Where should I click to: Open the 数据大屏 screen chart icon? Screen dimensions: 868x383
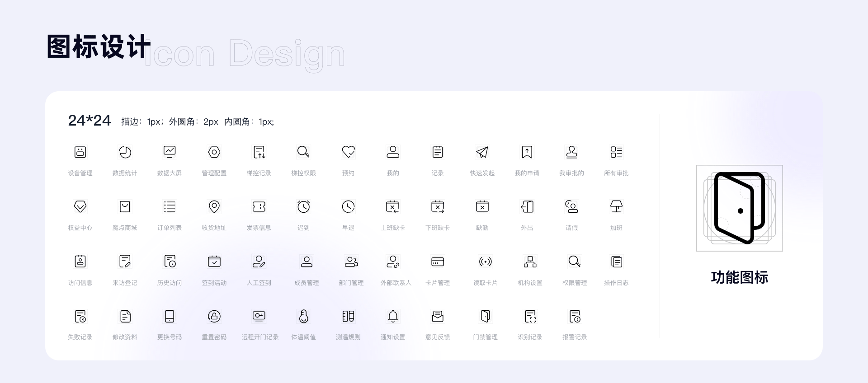click(170, 152)
